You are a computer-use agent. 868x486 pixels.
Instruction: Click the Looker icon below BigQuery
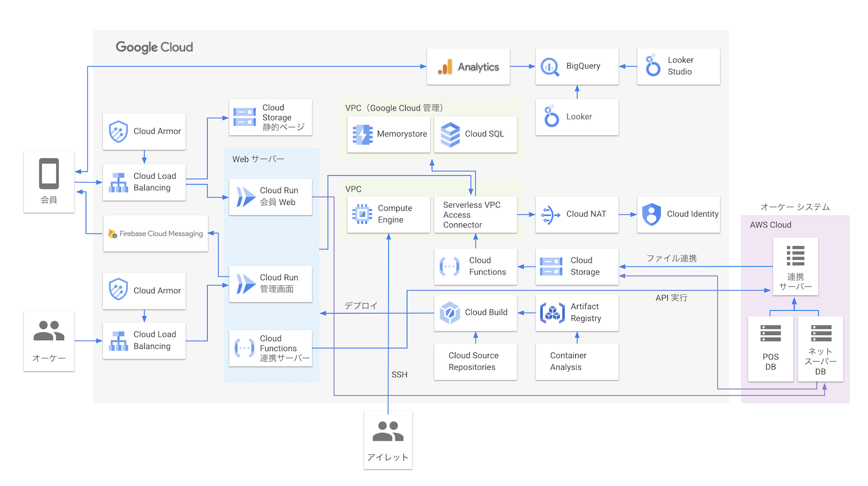[x=551, y=116]
